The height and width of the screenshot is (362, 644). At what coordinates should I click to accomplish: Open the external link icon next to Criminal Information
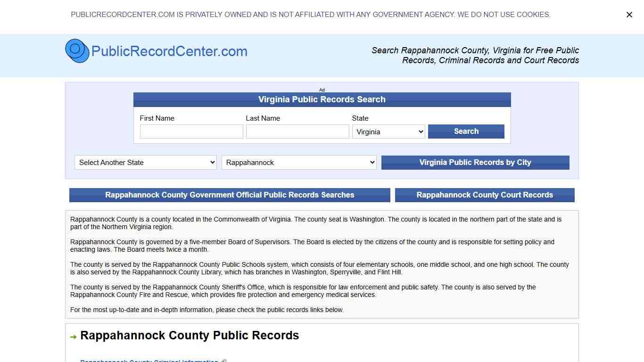(x=223, y=361)
